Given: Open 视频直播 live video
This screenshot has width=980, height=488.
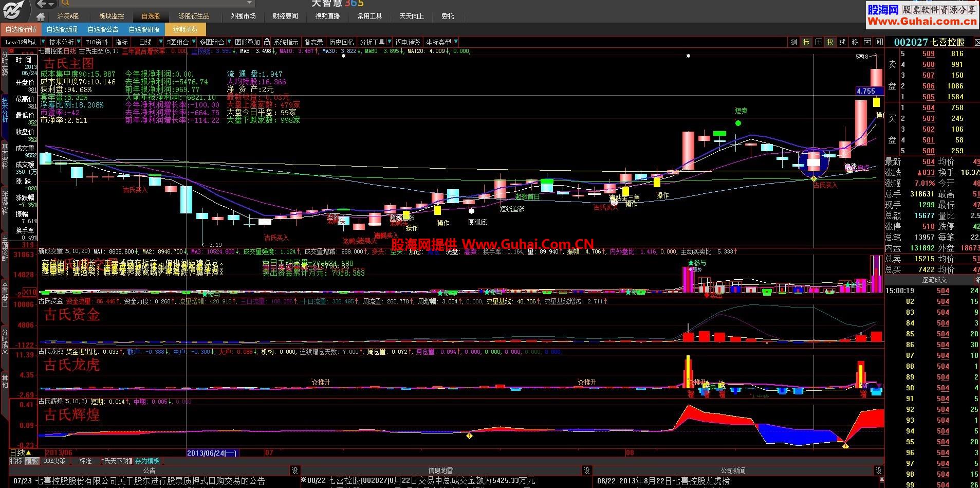Looking at the screenshot, I should pyautogui.click(x=327, y=16).
